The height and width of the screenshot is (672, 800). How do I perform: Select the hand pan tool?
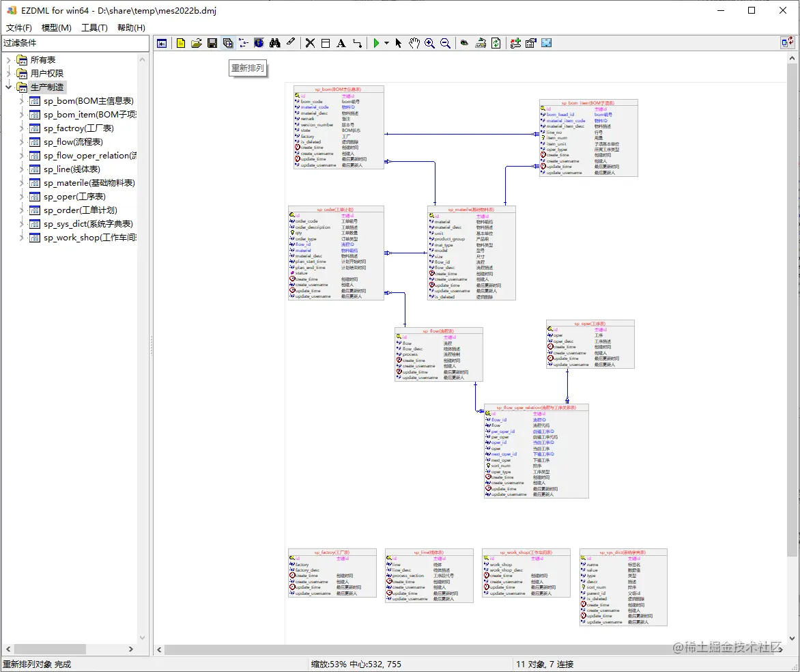(x=414, y=44)
